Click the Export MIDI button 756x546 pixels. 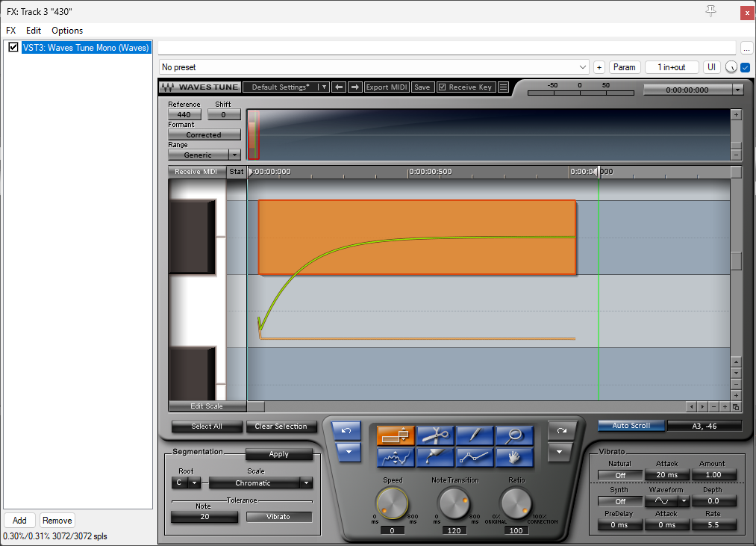[387, 87]
